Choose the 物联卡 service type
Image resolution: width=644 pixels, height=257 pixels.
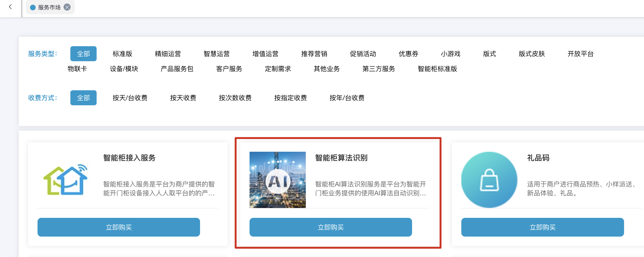(77, 69)
